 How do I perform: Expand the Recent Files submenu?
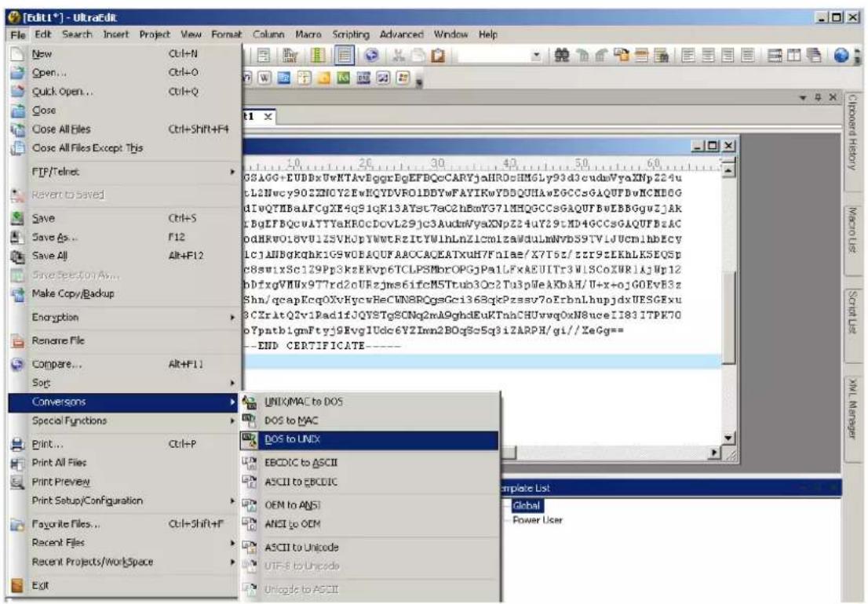(125, 543)
